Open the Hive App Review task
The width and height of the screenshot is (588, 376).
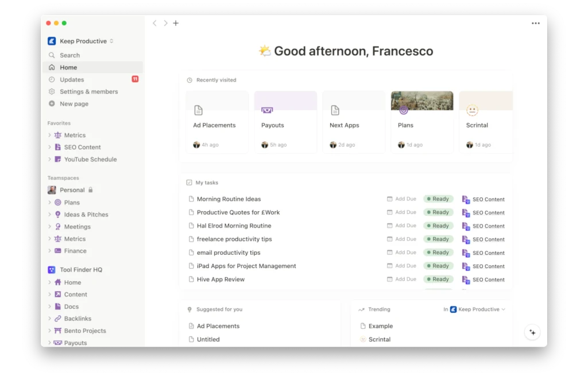220,280
